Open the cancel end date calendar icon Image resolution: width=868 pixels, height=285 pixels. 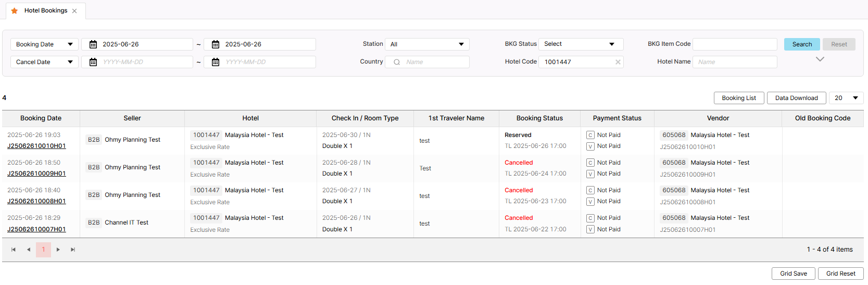216,62
